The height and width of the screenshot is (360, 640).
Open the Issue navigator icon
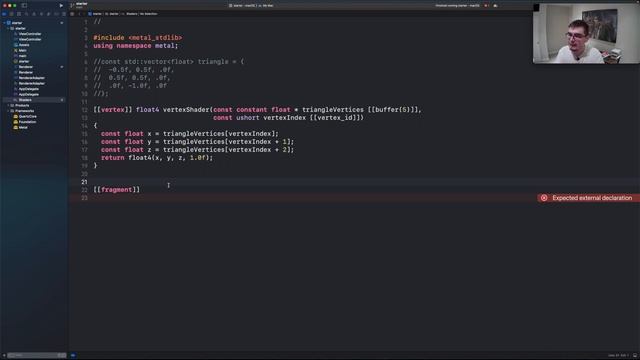click(34, 14)
